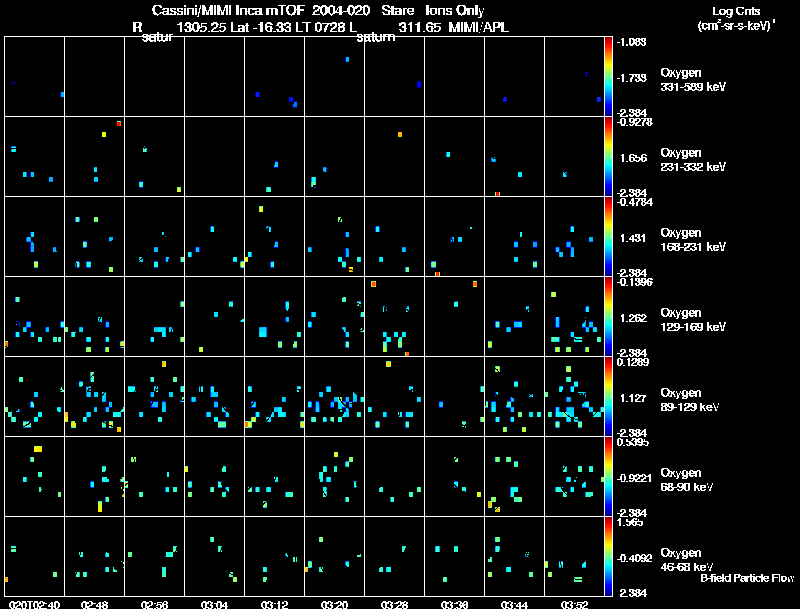The height and width of the screenshot is (609, 800).
Task: Click the '2004-020' date in title
Action: pos(340,10)
